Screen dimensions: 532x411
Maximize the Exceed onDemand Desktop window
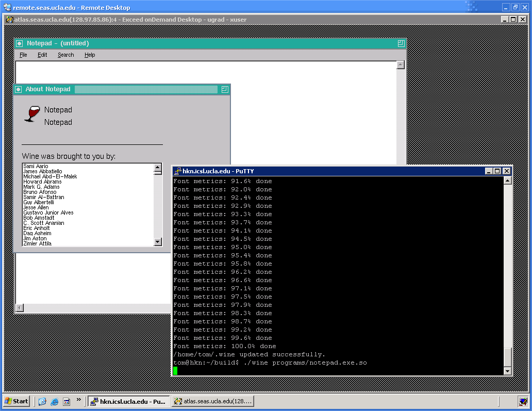point(513,20)
